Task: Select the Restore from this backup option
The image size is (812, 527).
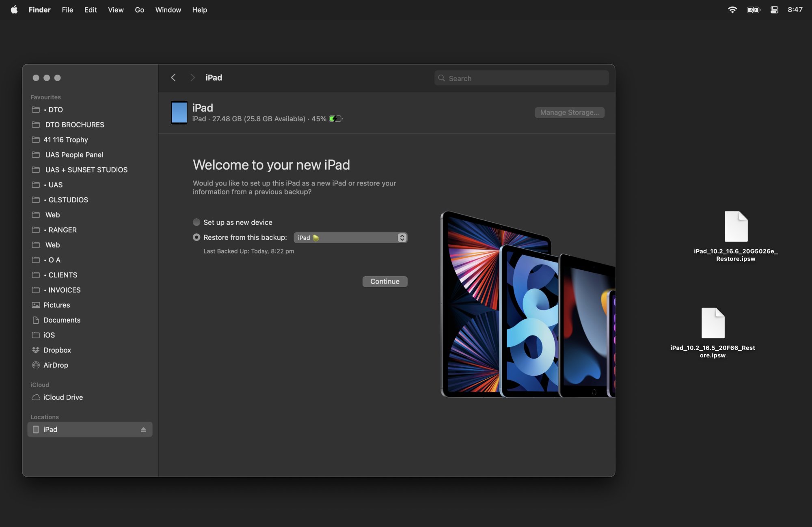Action: (x=197, y=237)
